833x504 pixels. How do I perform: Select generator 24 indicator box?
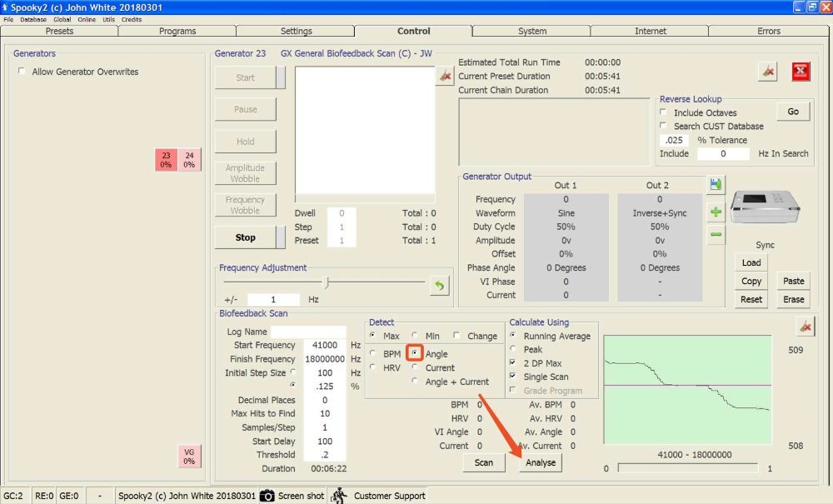tap(190, 160)
